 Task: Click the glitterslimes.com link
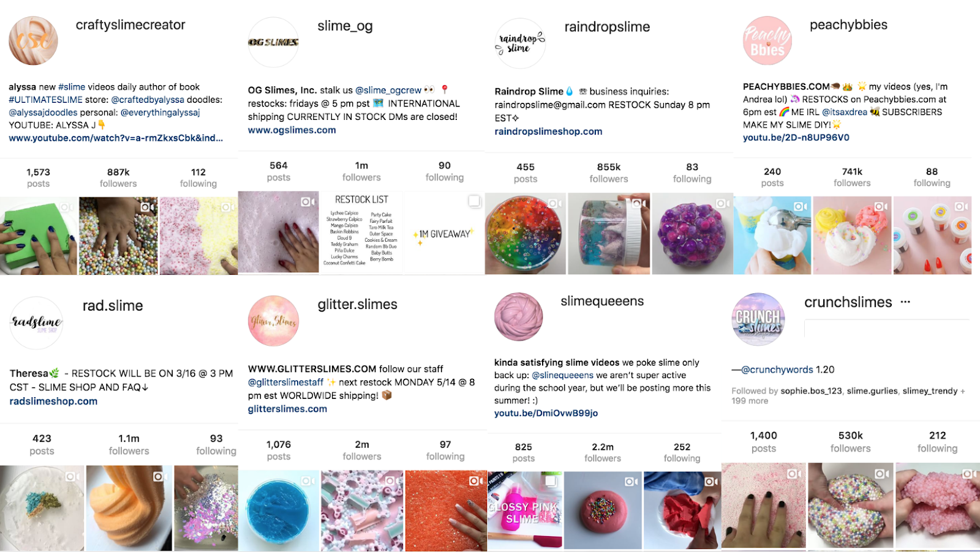point(287,409)
